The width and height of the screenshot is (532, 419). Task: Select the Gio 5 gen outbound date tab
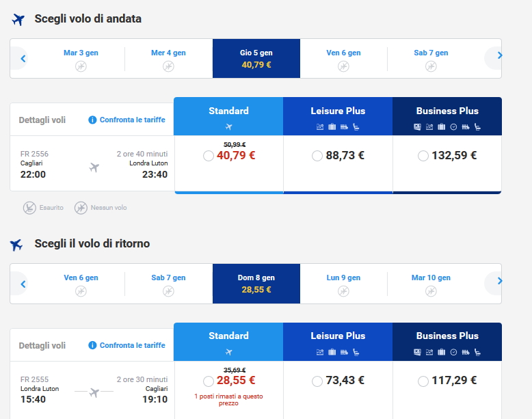click(x=256, y=59)
